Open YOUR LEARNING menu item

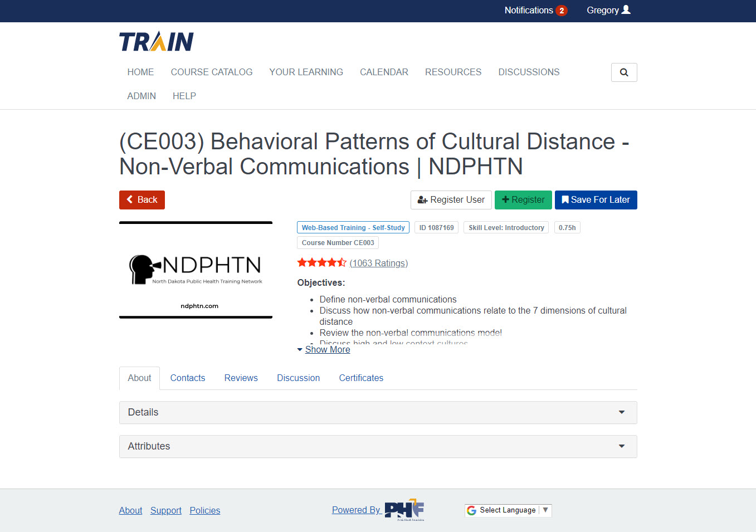point(306,72)
